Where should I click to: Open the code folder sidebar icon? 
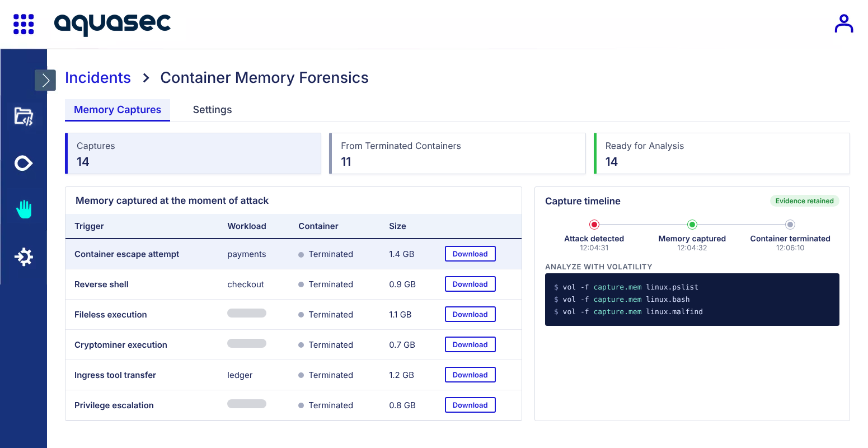point(24,116)
